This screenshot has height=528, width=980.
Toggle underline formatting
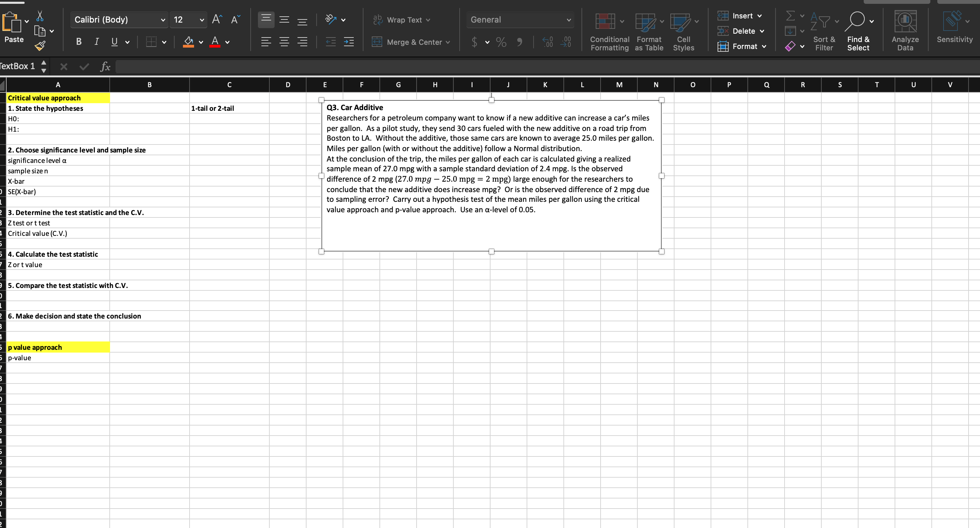(114, 42)
